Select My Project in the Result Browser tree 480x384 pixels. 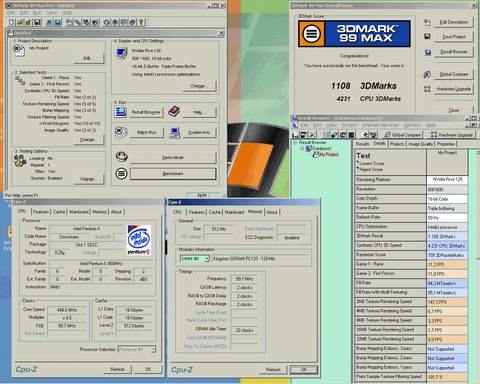(329, 154)
